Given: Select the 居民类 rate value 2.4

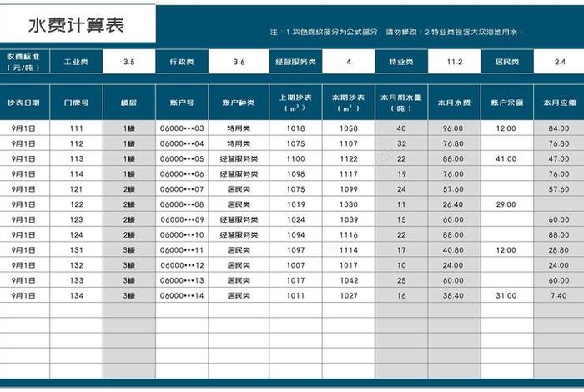Looking at the screenshot, I should tap(559, 62).
